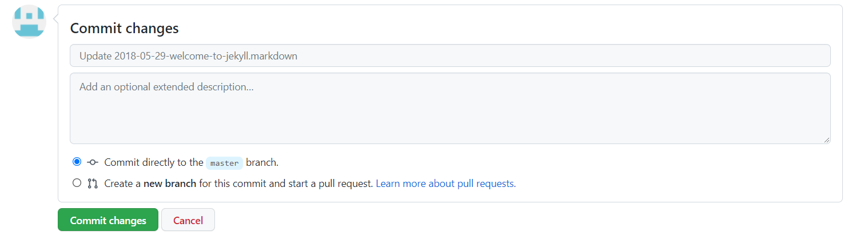Select the create new branch radio button
This screenshot has width=868, height=247.
(x=77, y=184)
